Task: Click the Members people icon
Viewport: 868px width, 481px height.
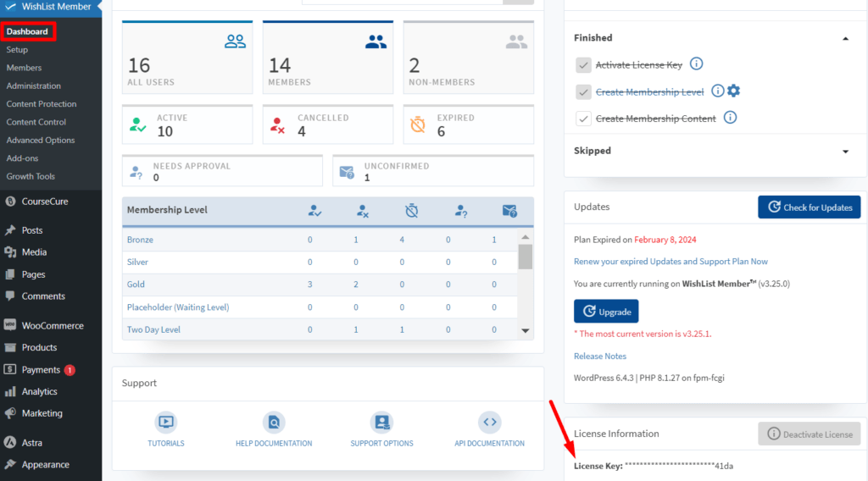Action: (376, 41)
